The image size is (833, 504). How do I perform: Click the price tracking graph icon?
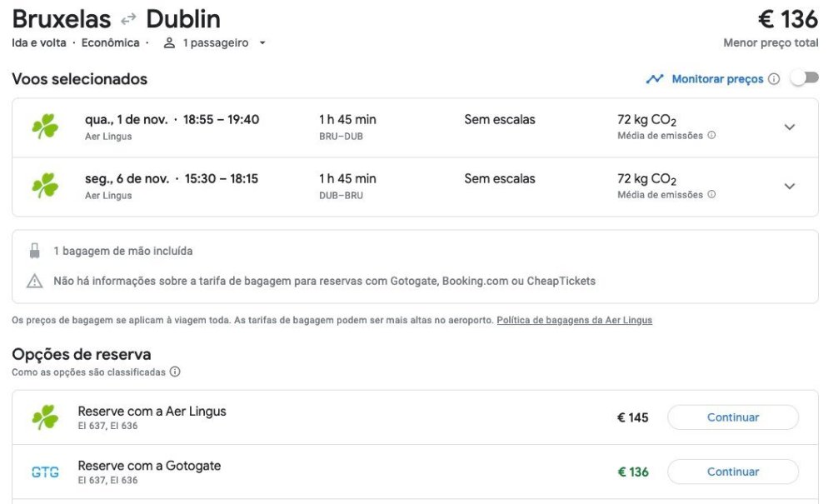point(655,79)
